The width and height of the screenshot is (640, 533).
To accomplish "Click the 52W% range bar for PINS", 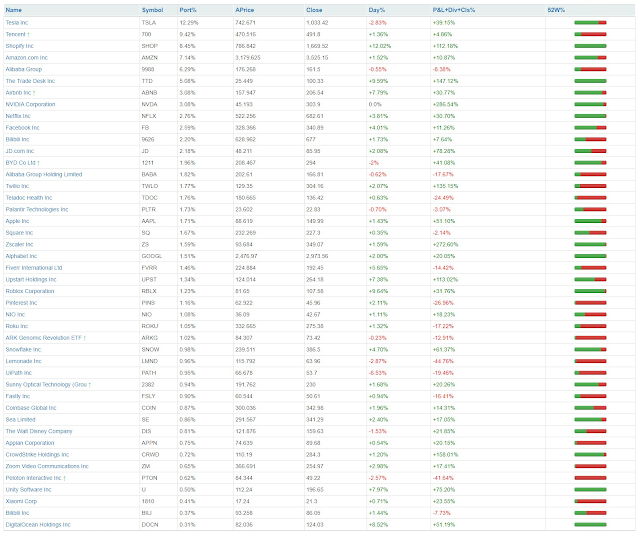I will [590, 303].
